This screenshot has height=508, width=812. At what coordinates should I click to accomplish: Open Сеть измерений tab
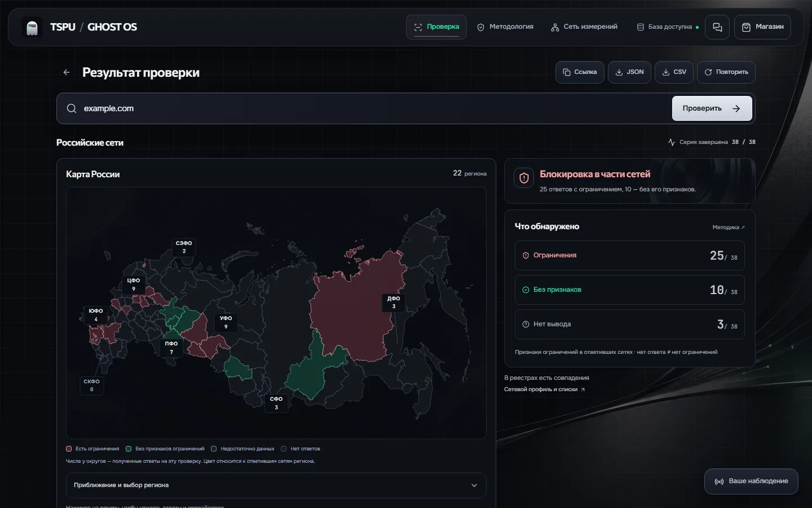584,27
